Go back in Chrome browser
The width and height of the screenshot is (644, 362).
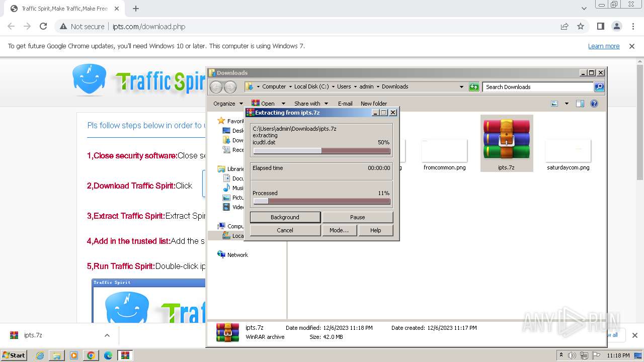click(x=11, y=27)
